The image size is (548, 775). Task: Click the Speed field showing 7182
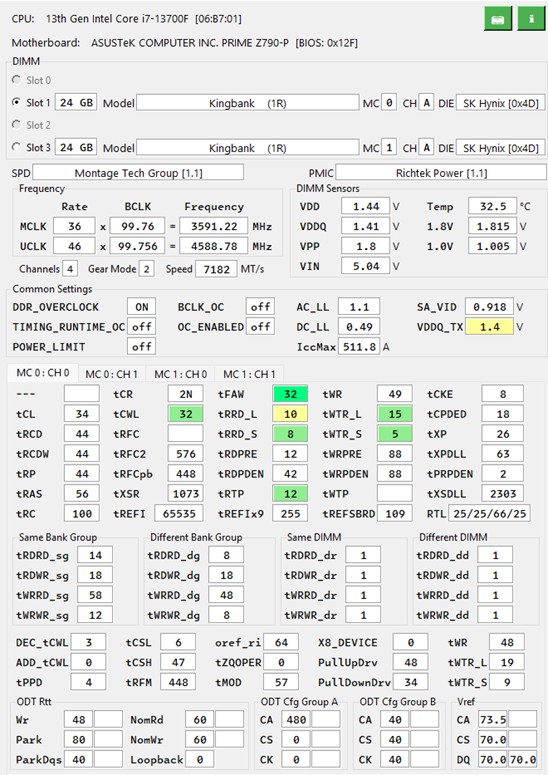pyautogui.click(x=216, y=269)
